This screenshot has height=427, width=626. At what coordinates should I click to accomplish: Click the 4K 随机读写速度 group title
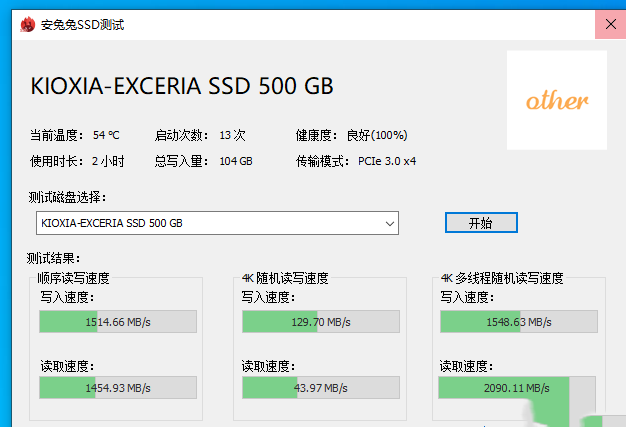tap(285, 278)
